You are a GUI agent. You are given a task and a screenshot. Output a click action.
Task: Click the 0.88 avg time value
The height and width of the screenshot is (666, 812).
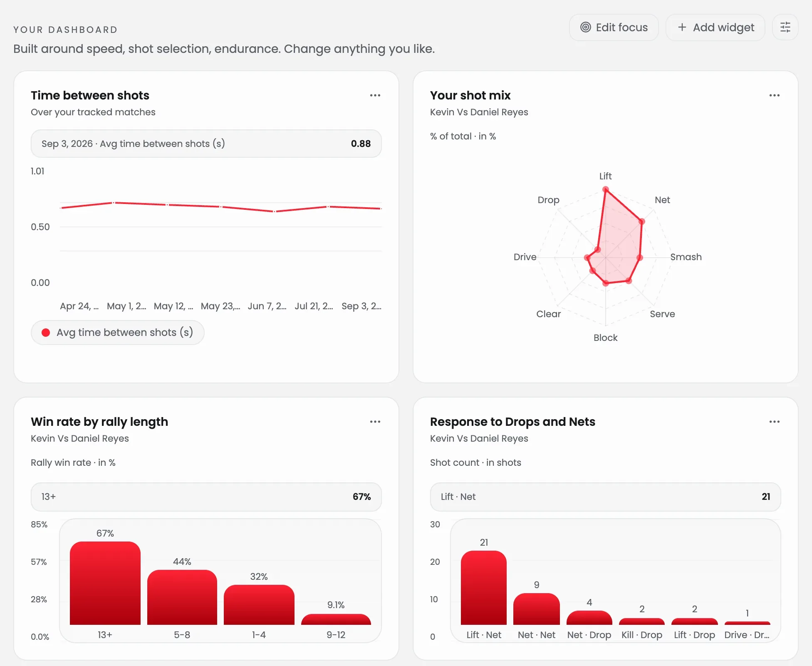click(x=361, y=144)
